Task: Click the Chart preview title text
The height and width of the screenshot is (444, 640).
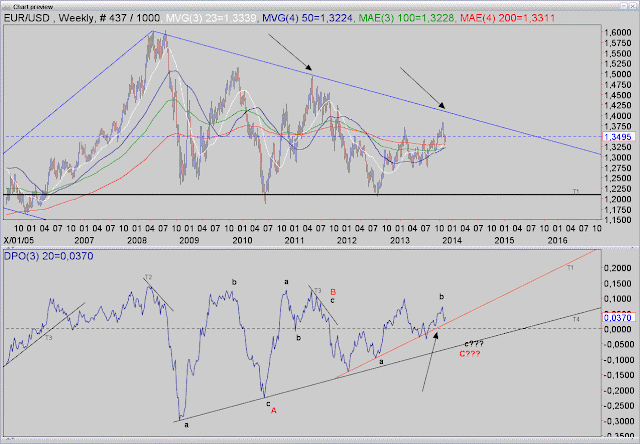Action: coord(33,7)
